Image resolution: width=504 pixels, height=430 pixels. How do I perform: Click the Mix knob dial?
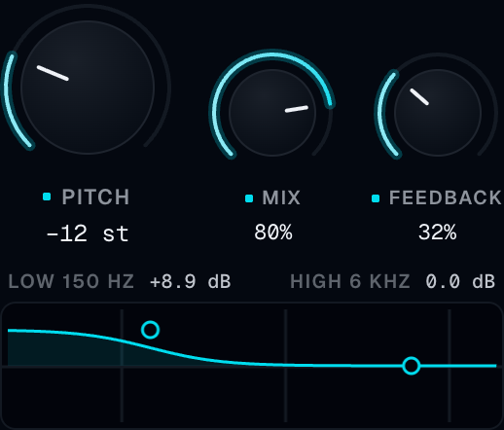tap(272, 113)
